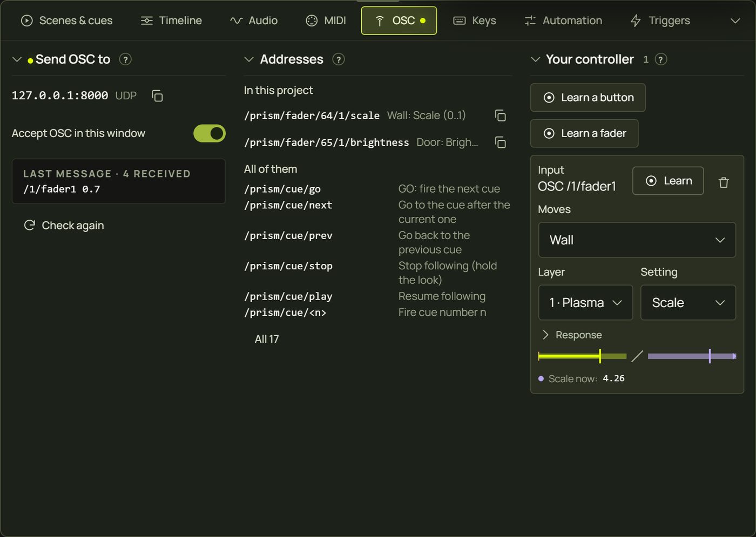
Task: Expand the Response settings
Action: coord(572,335)
